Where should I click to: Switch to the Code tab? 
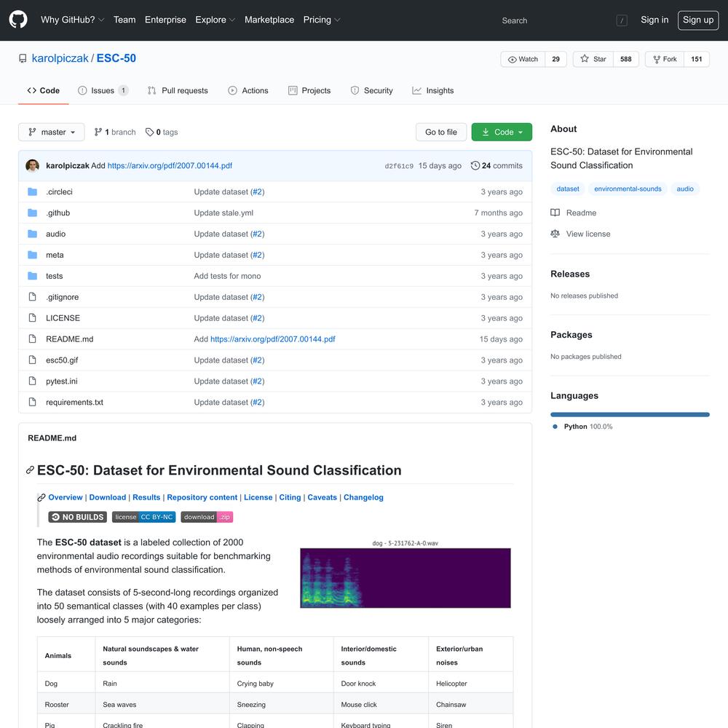[x=44, y=90]
